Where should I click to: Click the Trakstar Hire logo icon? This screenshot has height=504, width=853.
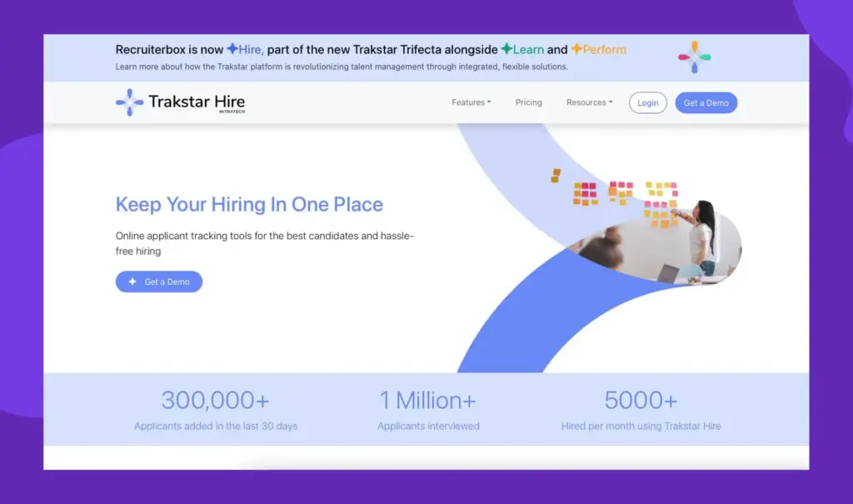pos(129,102)
